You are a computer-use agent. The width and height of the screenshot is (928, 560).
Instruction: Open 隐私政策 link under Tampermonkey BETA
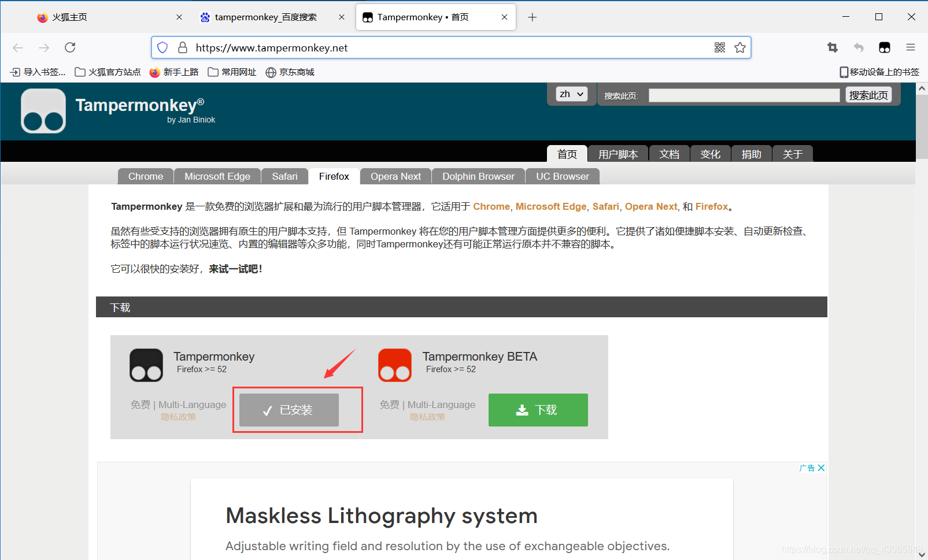428,417
